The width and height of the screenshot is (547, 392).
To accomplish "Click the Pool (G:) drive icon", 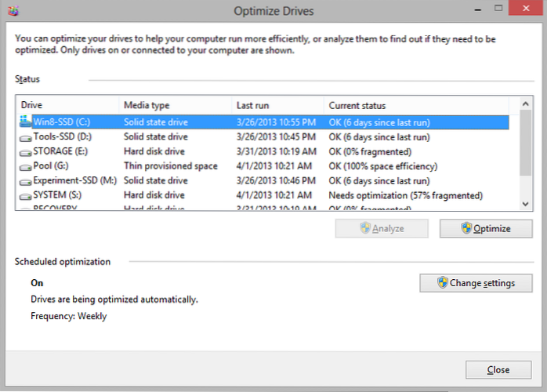I will (25, 168).
